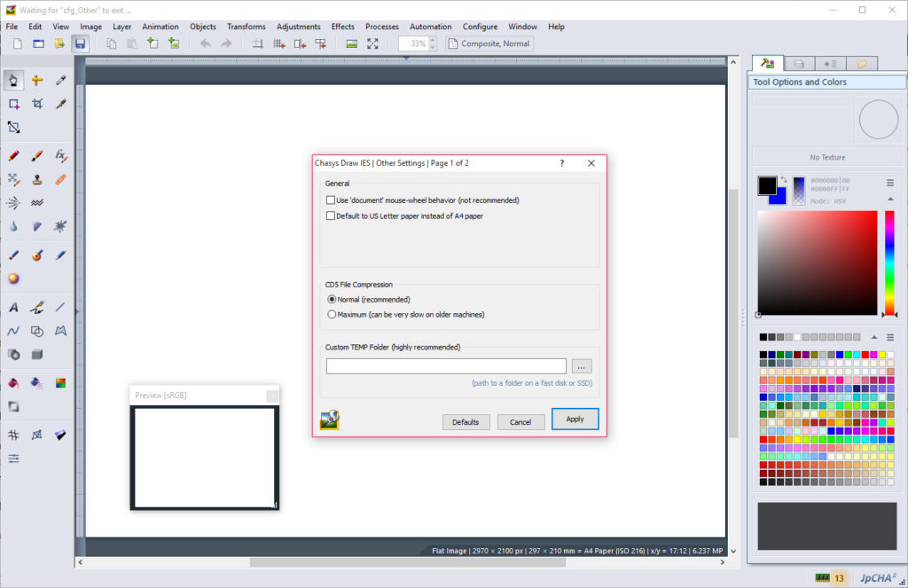Swap foreground and background colors arrow
Image resolution: width=908 pixels, height=588 pixels.
tap(784, 180)
